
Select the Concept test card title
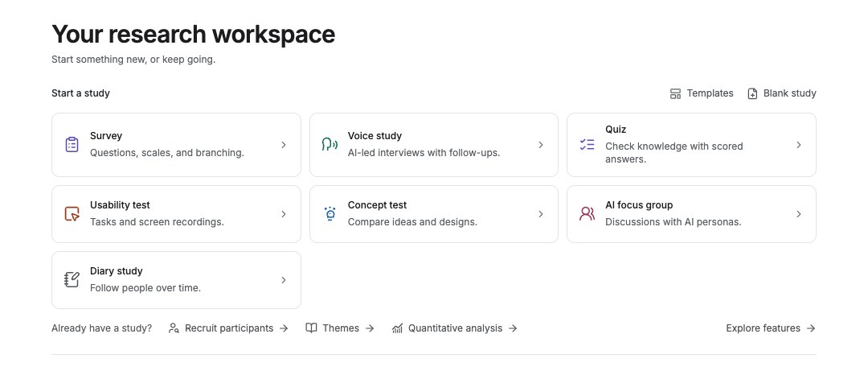(377, 205)
